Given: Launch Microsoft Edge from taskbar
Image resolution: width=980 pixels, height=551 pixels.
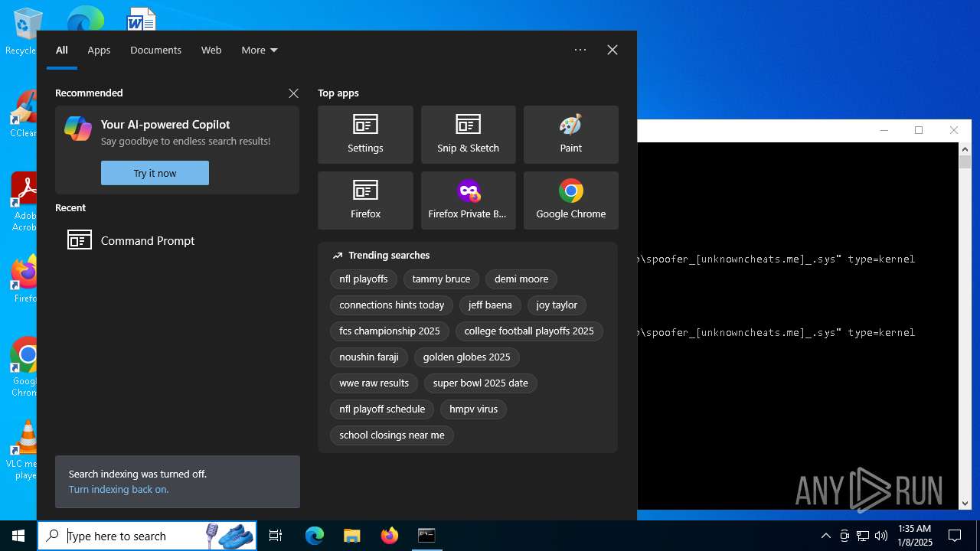Looking at the screenshot, I should coord(315,536).
